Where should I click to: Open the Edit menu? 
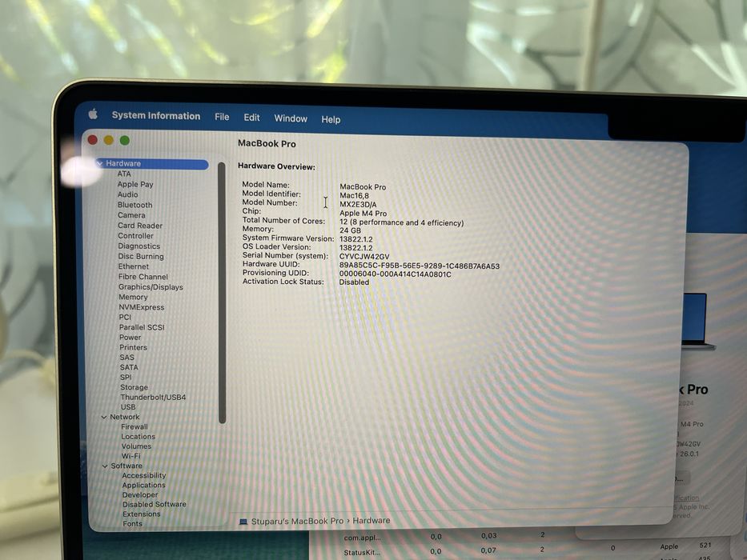251,118
